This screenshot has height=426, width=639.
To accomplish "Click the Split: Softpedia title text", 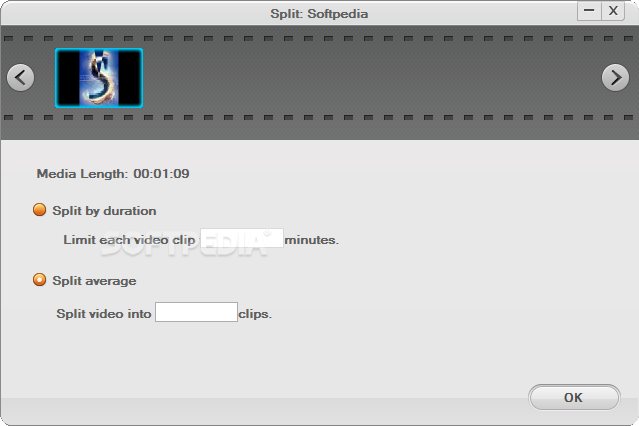I will point(319,14).
